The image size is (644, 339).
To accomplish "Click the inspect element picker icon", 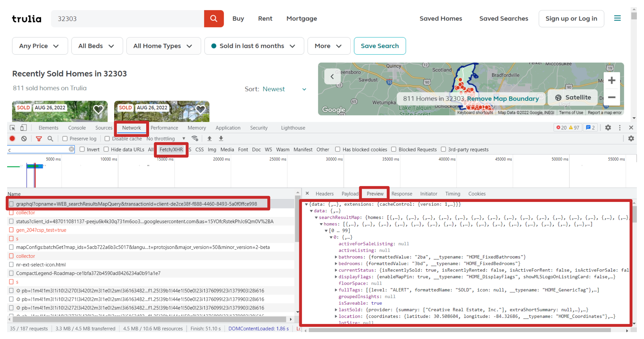I will [x=12, y=128].
